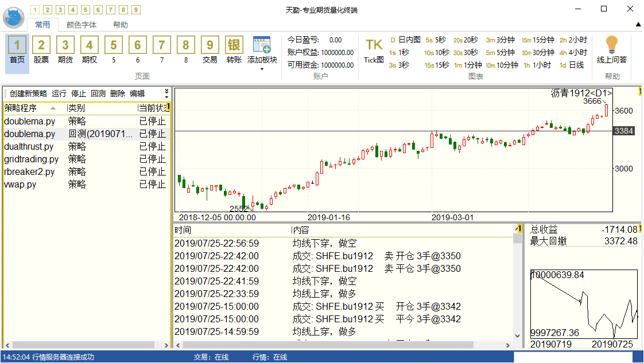Click quick access button 3 in title bar
Viewport: 644px width, 363px height.
[x=60, y=10]
